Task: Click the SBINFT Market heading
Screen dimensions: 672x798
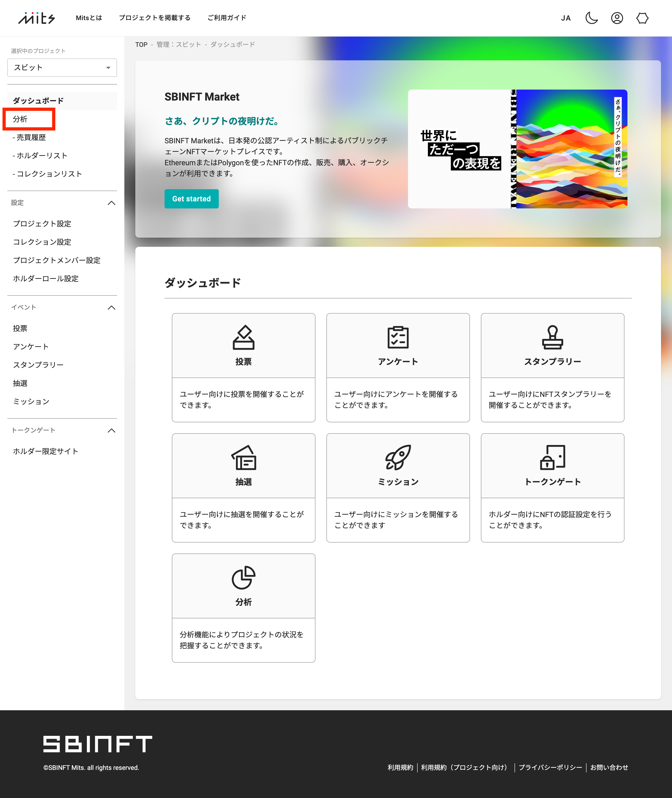Action: tap(202, 97)
